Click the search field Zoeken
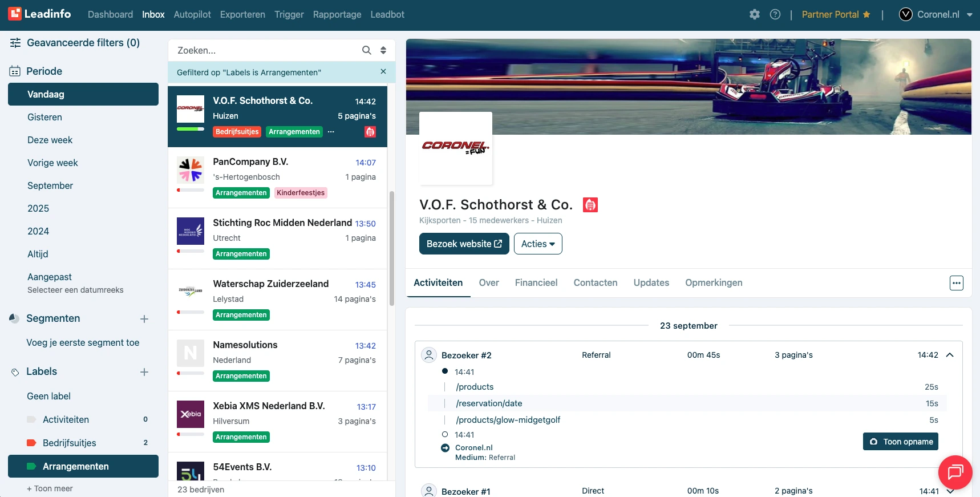The height and width of the screenshot is (497, 980). [x=266, y=50]
